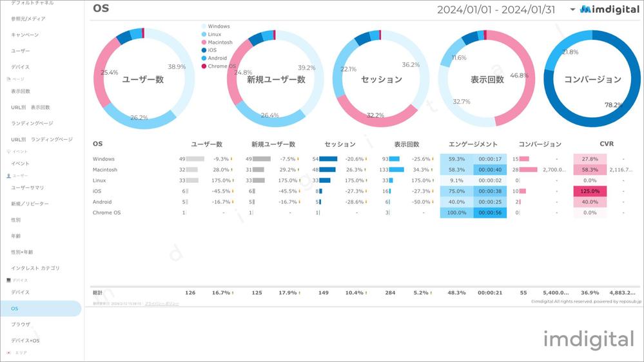
Task: Open the 参照元/メディア page in the sidebar
Action: [28, 19]
